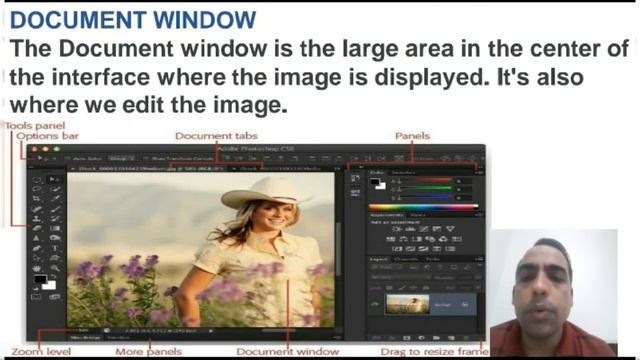Select the Move tool in Tools panel
640x360 pixels.
54,179
